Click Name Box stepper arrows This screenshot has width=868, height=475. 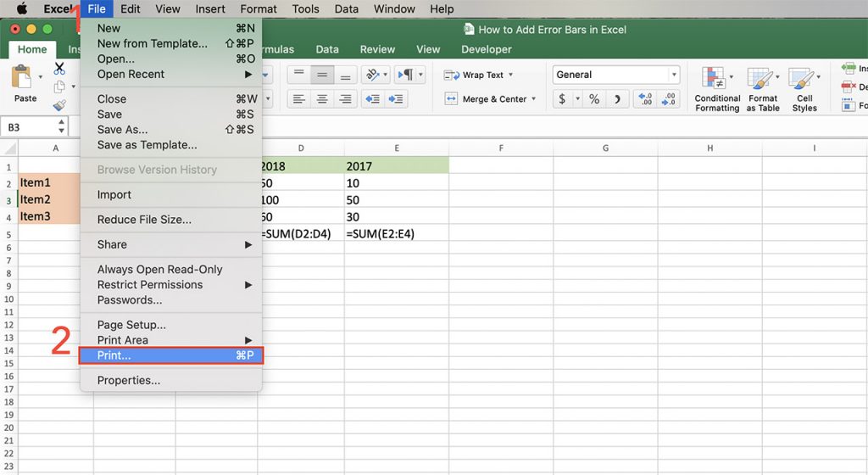(x=61, y=126)
